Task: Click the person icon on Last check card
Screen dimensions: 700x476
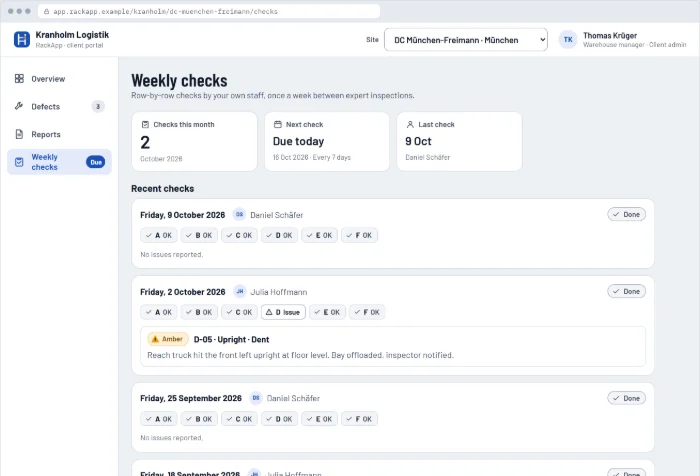Action: click(x=410, y=124)
